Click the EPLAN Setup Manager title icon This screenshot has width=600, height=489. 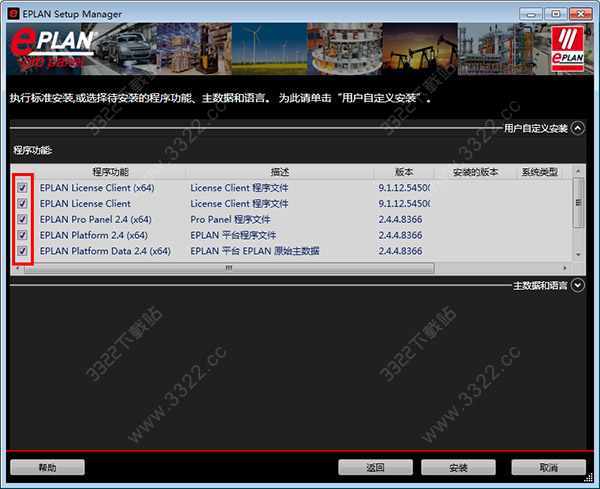pyautogui.click(x=13, y=14)
